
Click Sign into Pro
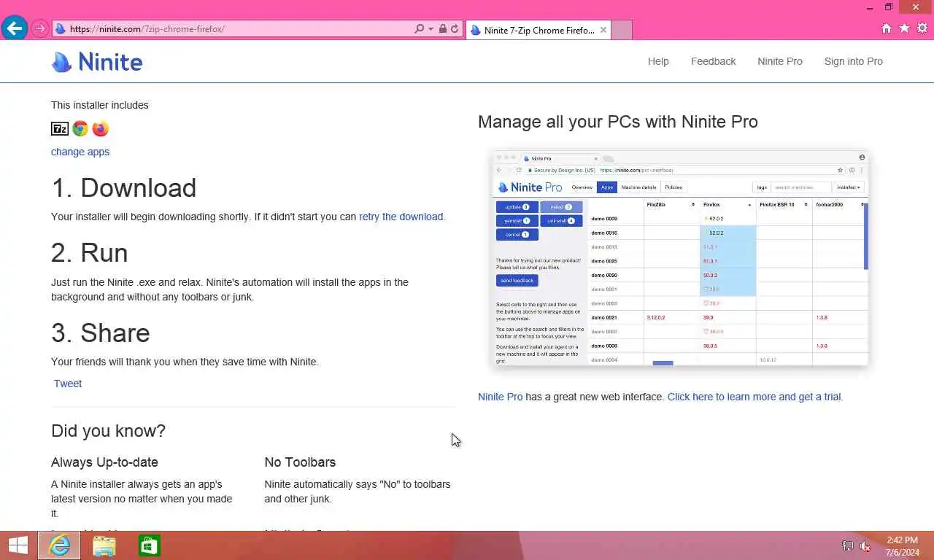coord(853,61)
